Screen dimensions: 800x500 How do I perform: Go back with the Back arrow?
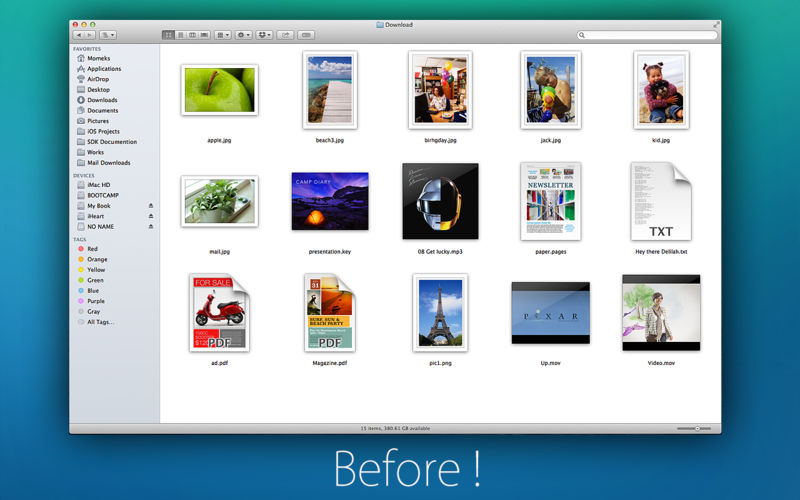point(79,35)
